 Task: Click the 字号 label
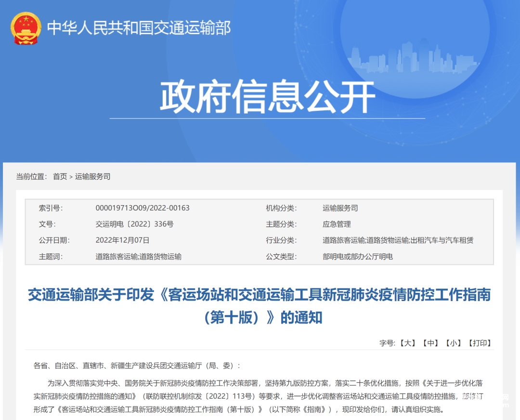[x=387, y=343]
